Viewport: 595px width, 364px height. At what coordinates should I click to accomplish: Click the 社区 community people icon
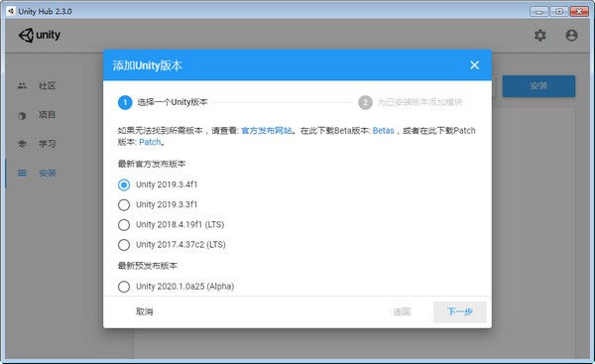tap(22, 85)
